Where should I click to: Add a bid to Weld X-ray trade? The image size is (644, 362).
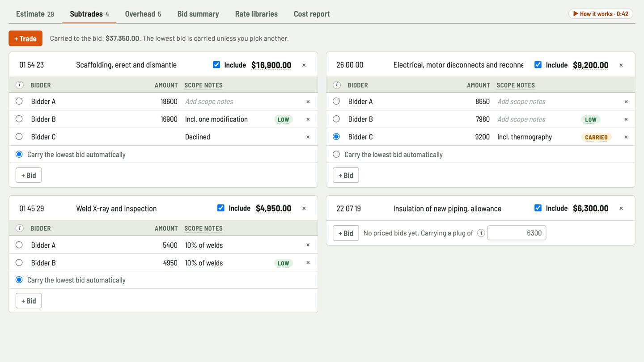pyautogui.click(x=29, y=301)
